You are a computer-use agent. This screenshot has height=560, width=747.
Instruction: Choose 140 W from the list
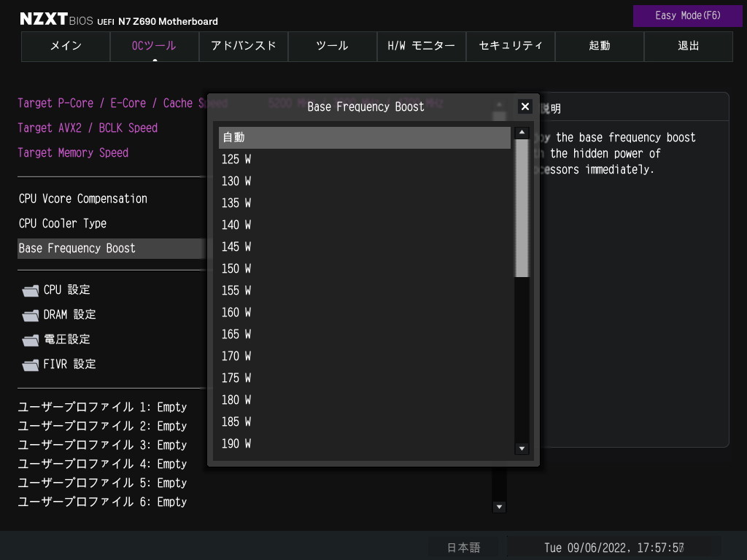(x=365, y=225)
